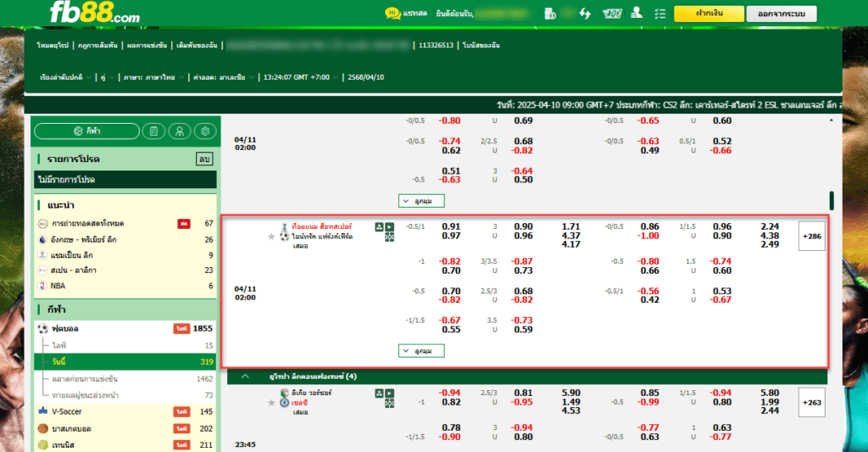
Task: Expand +286 more markets for Tottenham match
Action: point(811,237)
